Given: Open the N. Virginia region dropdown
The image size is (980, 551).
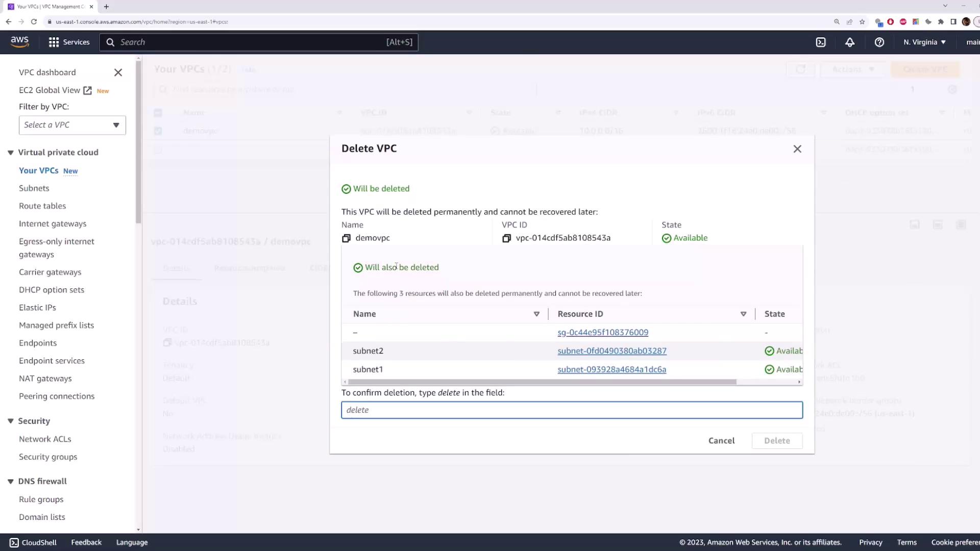Looking at the screenshot, I should click(x=924, y=42).
